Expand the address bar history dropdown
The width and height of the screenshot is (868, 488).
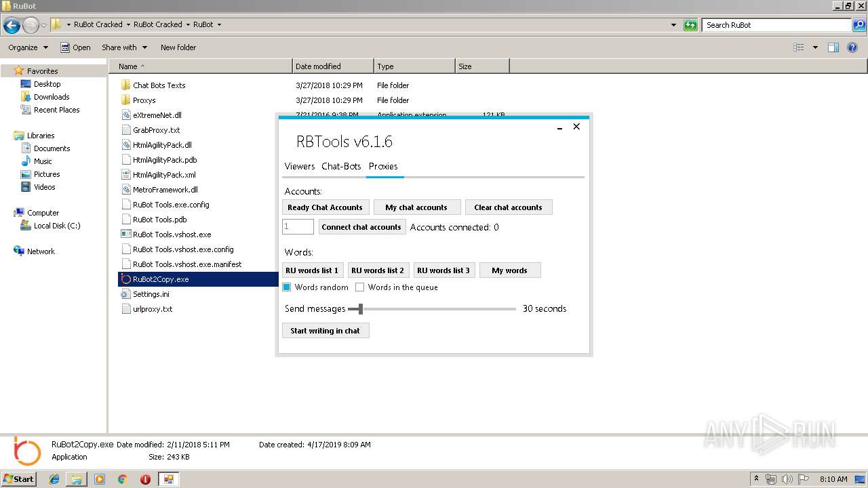(x=673, y=25)
